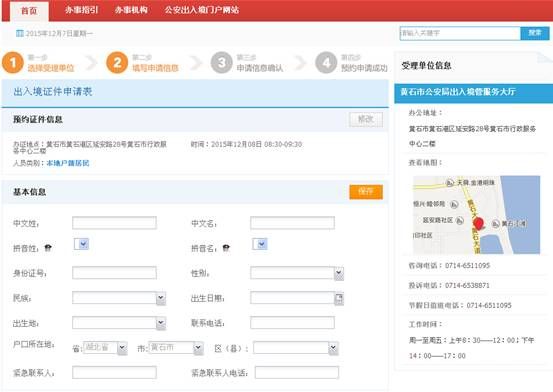The image size is (553, 392).
Task: Open the 出生日期 calendar picker icon
Action: (339, 299)
